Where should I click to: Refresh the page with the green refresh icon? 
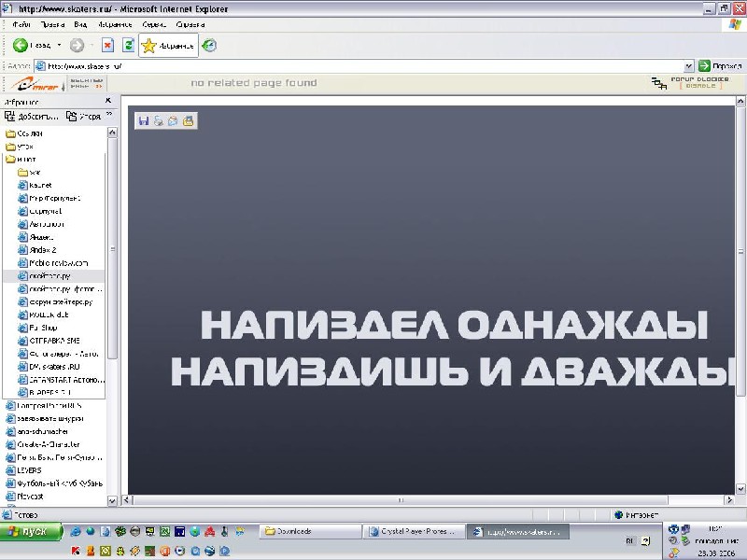[129, 44]
